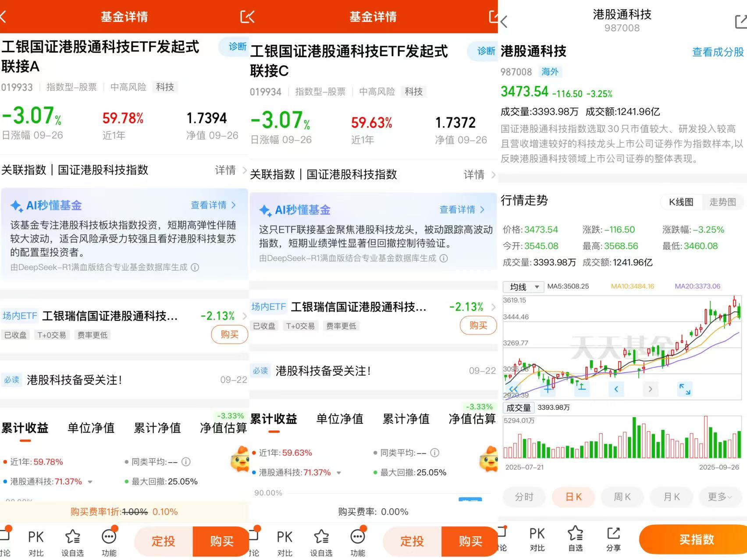Go back on the 港股通科技 index screen
747x560 pixels.
point(504,22)
